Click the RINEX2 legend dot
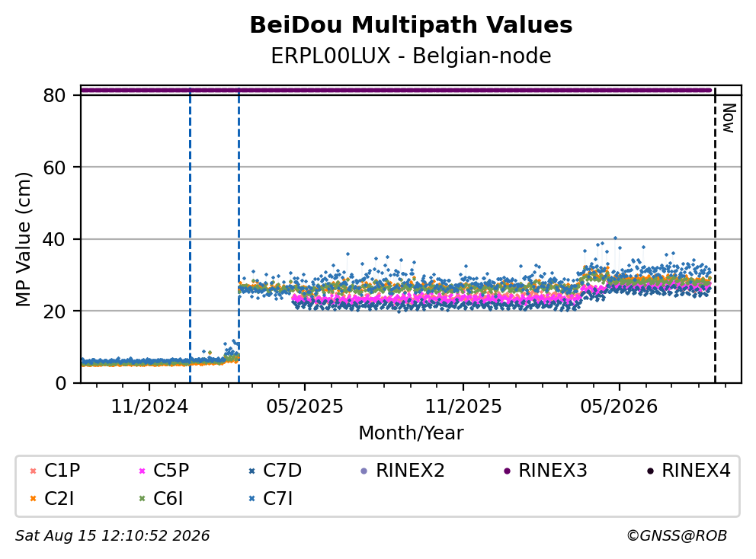 (x=364, y=471)
